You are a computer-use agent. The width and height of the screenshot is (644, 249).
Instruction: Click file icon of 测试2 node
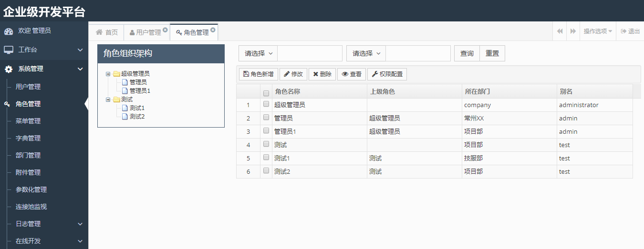tap(125, 116)
